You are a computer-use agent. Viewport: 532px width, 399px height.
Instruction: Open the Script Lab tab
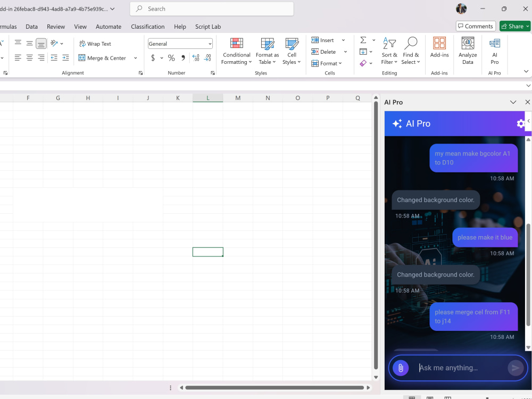208,27
